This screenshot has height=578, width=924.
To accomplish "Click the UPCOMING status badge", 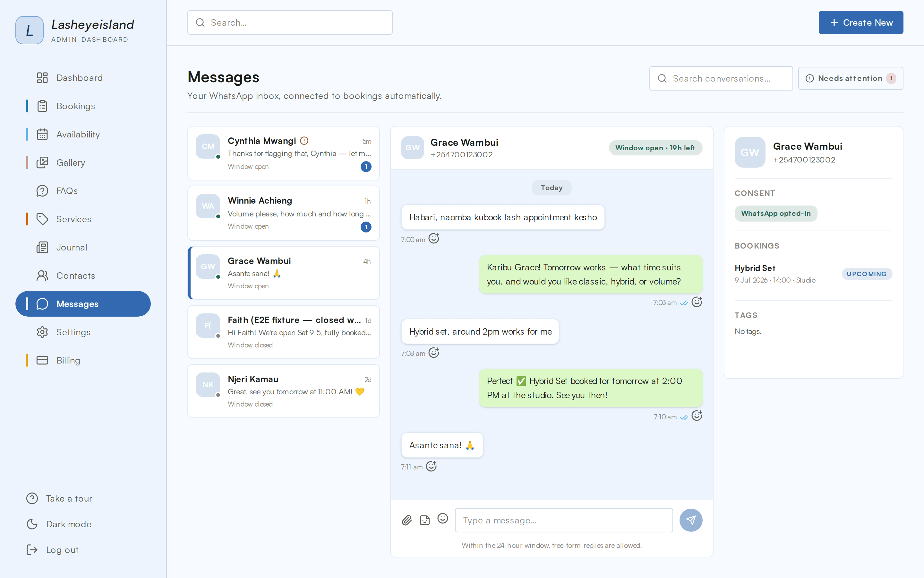I will tap(867, 274).
